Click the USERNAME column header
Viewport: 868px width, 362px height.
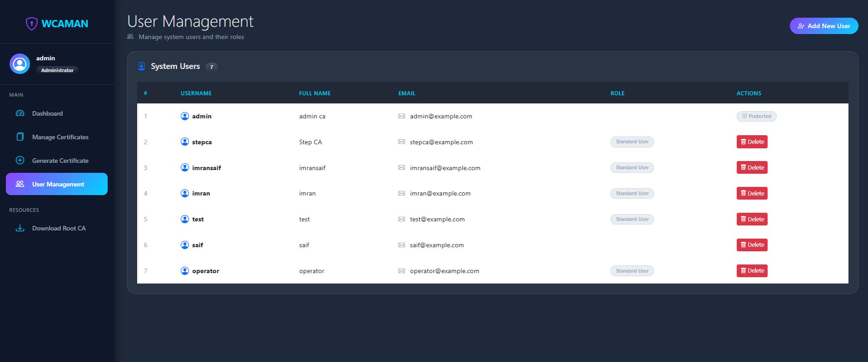196,93
